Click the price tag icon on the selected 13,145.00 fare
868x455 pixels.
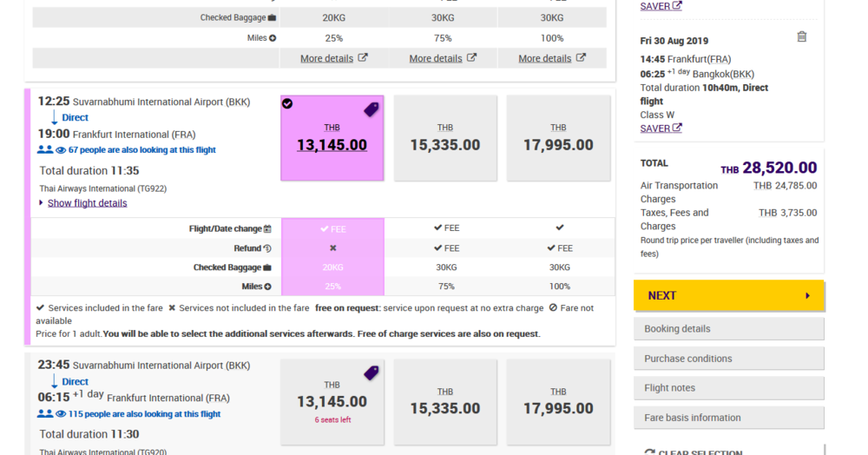(x=372, y=109)
